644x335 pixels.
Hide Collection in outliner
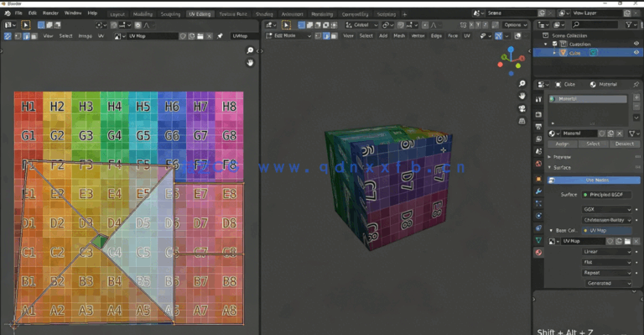(x=636, y=44)
